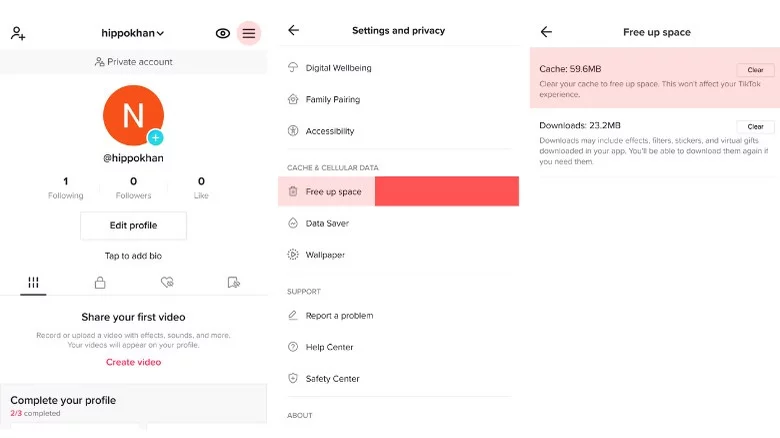
Task: Clear the 59.6MB cache
Action: pyautogui.click(x=755, y=70)
